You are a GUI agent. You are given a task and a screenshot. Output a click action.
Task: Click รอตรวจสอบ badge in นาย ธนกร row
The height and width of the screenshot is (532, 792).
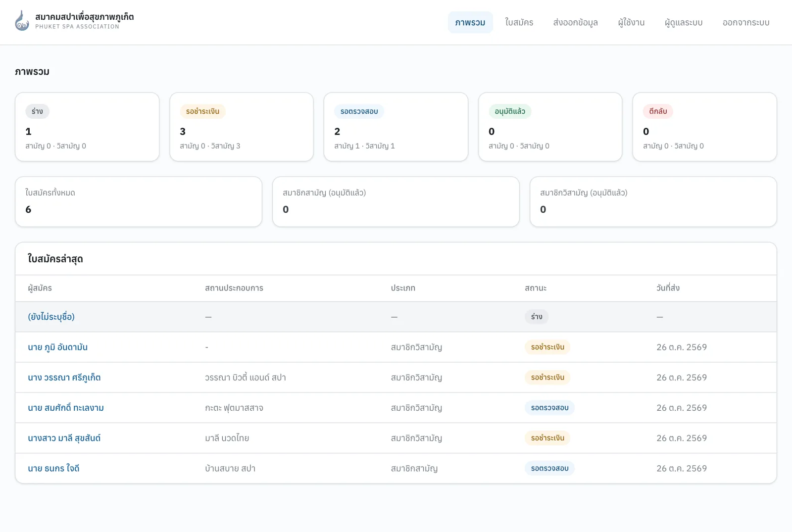[x=549, y=468]
